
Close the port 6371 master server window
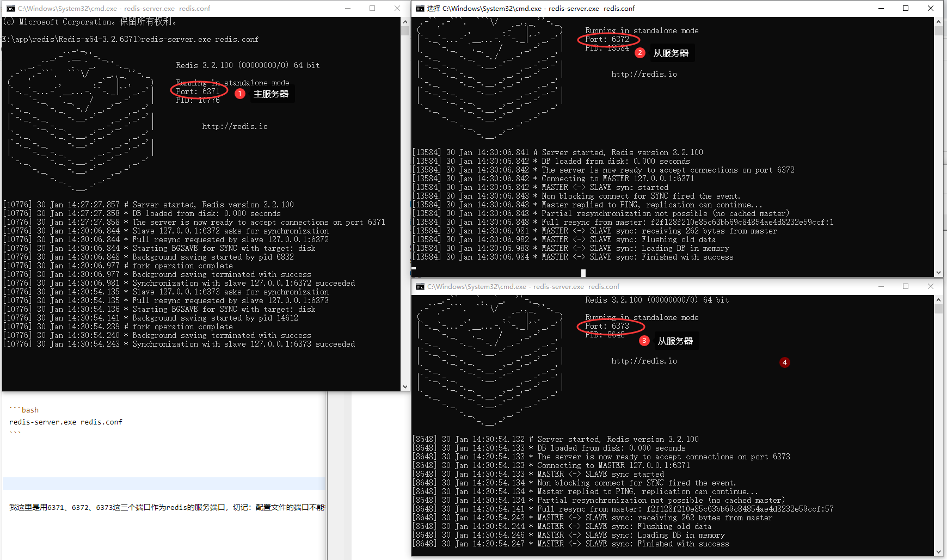coord(397,8)
